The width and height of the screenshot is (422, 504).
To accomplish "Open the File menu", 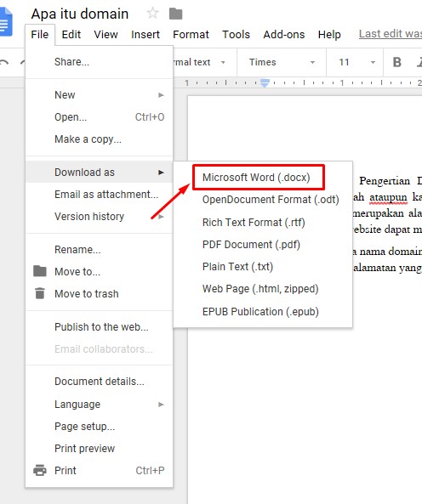I will [40, 34].
